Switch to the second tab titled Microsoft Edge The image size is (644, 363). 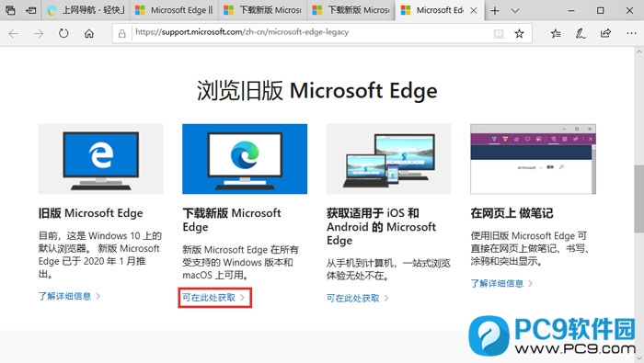coord(174,10)
